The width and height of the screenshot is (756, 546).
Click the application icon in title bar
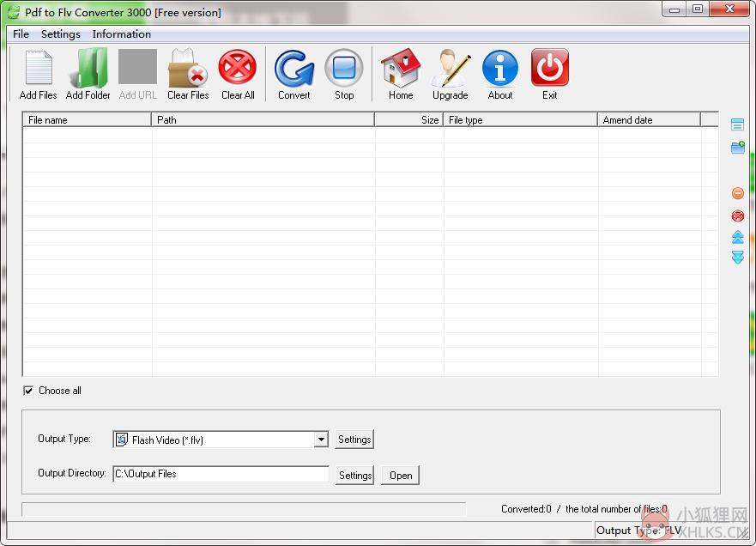[14, 12]
